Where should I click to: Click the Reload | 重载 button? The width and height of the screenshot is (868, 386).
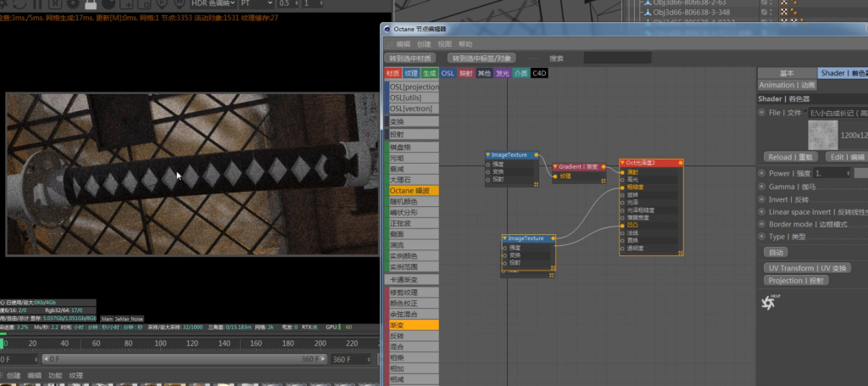791,157
